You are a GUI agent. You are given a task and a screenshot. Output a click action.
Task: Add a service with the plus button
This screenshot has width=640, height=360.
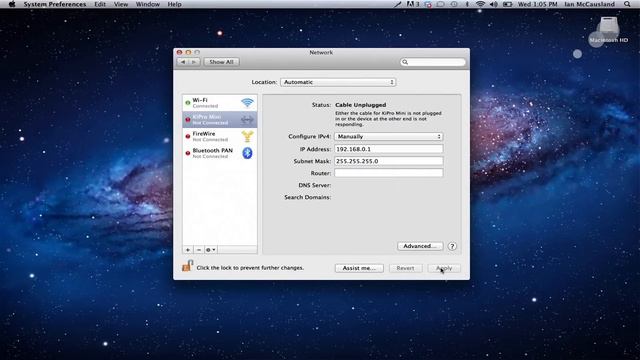pos(188,249)
